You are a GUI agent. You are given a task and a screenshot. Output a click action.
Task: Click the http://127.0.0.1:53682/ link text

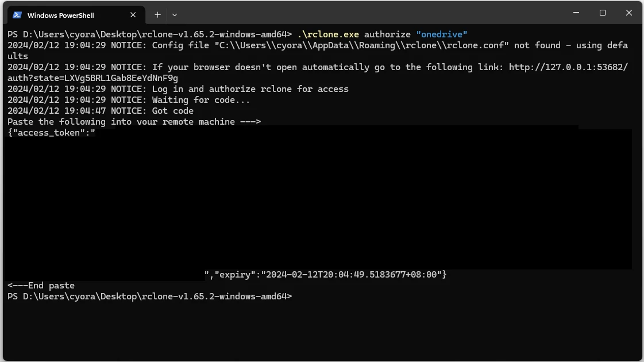click(x=568, y=67)
